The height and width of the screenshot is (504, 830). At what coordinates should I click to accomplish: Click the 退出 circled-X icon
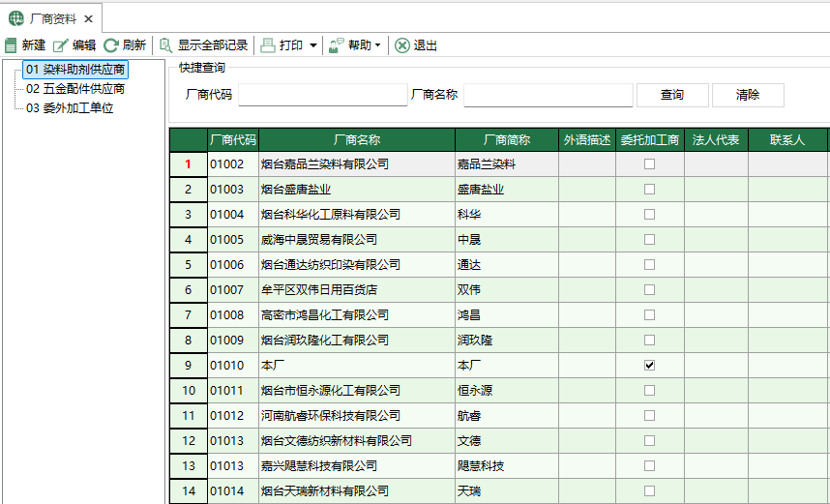pyautogui.click(x=402, y=45)
